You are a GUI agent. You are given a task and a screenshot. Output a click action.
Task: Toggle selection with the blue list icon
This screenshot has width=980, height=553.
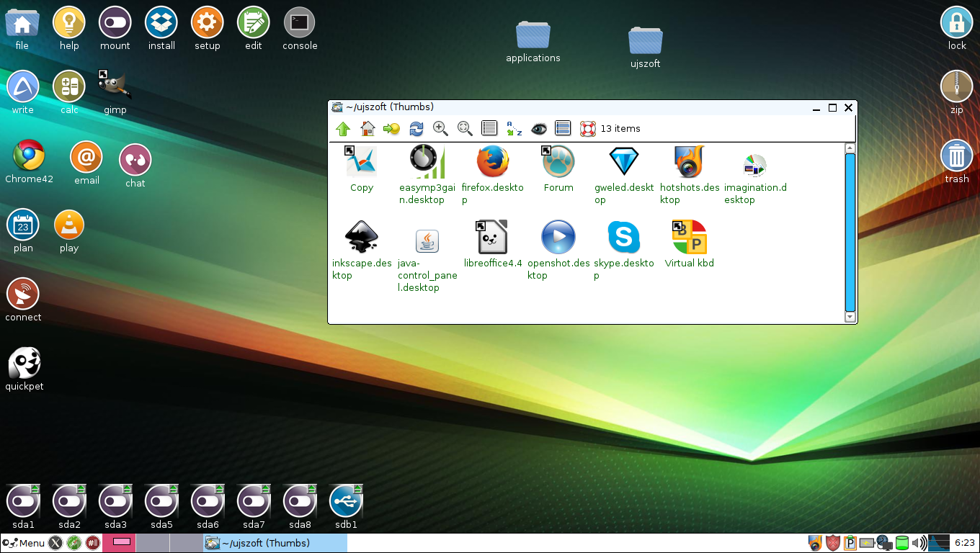pyautogui.click(x=563, y=129)
